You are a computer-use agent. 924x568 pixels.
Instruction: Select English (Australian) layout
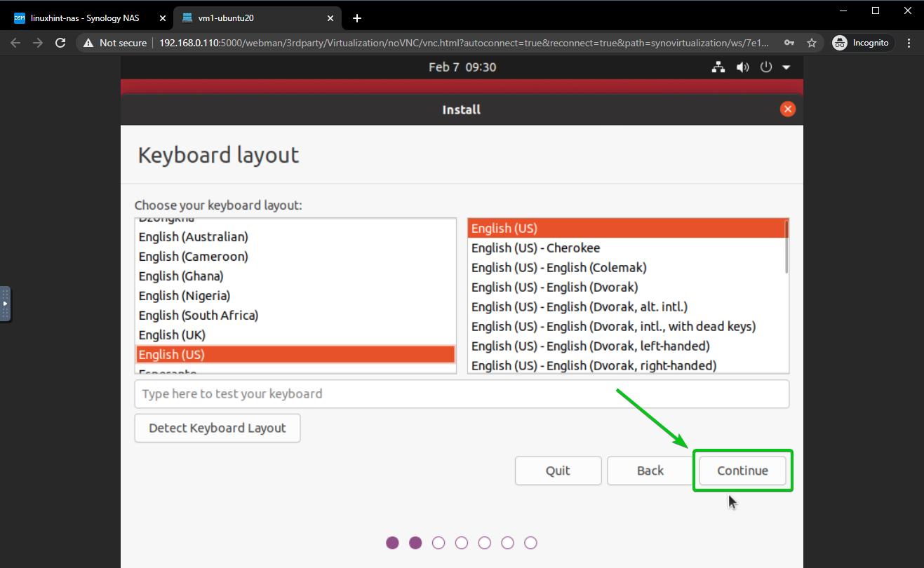pos(295,237)
